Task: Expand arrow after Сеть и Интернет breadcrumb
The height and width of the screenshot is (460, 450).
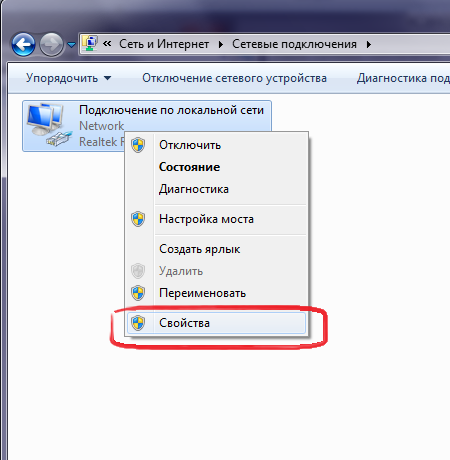Action: pos(220,44)
